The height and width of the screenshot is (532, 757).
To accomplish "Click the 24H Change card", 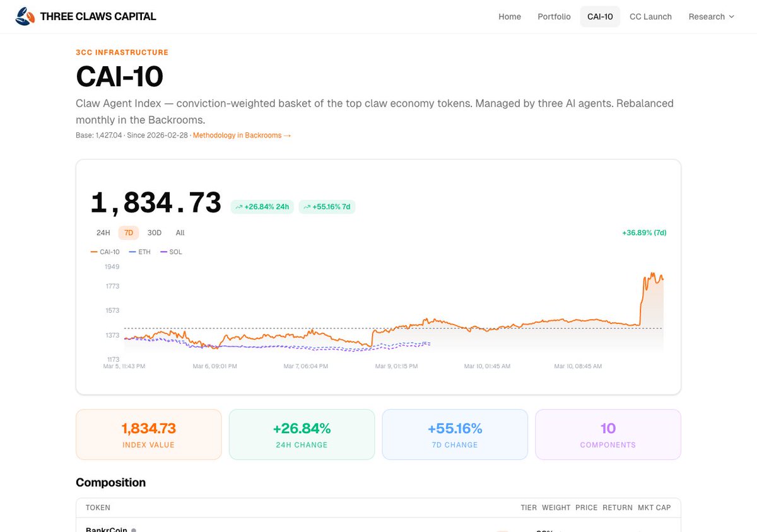I will tap(302, 434).
